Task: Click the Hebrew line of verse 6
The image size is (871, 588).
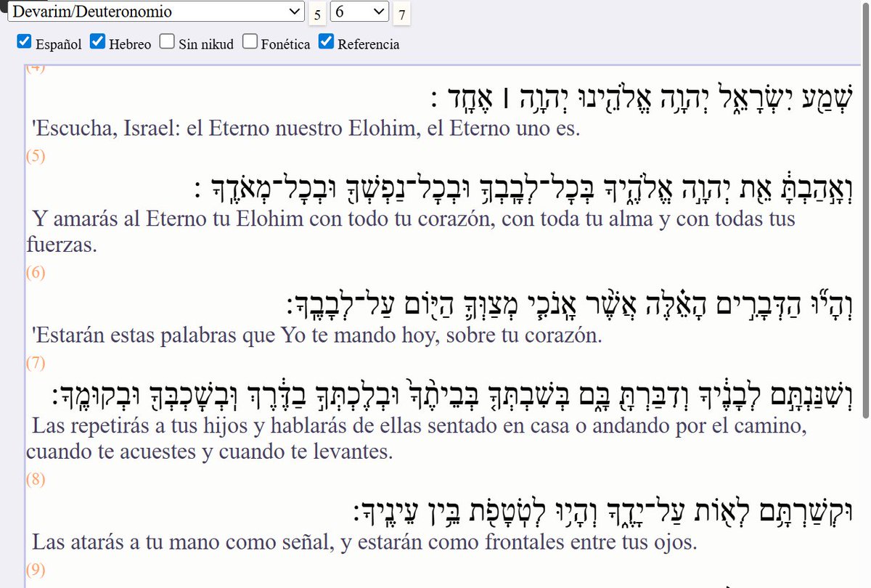Action: [x=571, y=305]
